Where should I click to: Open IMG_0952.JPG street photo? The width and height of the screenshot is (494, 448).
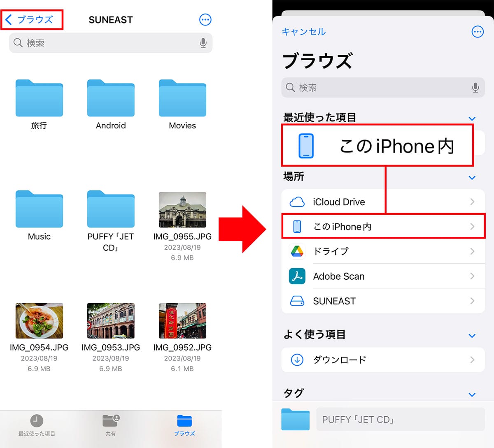[182, 320]
